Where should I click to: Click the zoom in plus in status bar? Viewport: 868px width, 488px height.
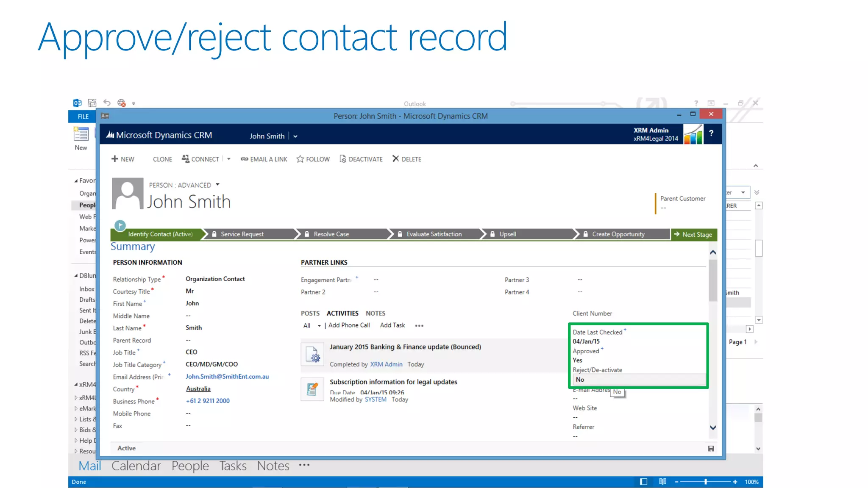coord(735,482)
